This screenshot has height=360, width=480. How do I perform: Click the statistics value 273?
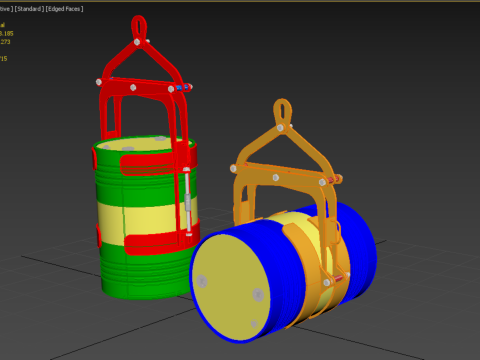5,42
